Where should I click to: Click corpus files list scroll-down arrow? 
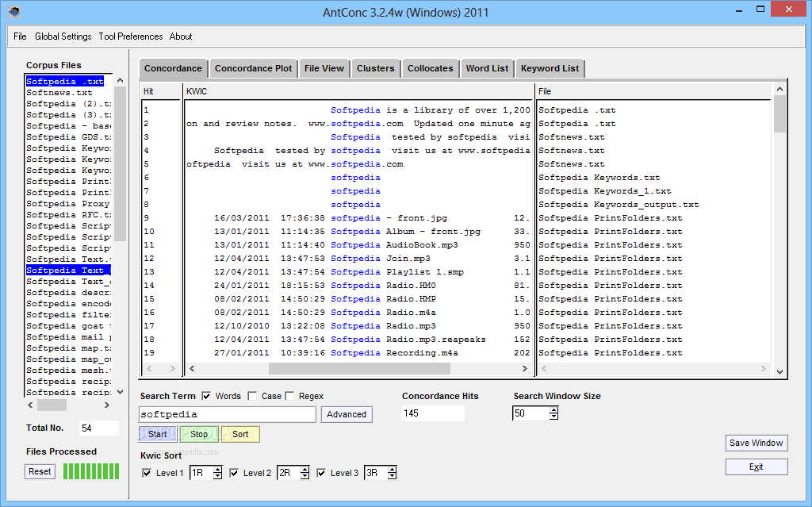click(121, 392)
